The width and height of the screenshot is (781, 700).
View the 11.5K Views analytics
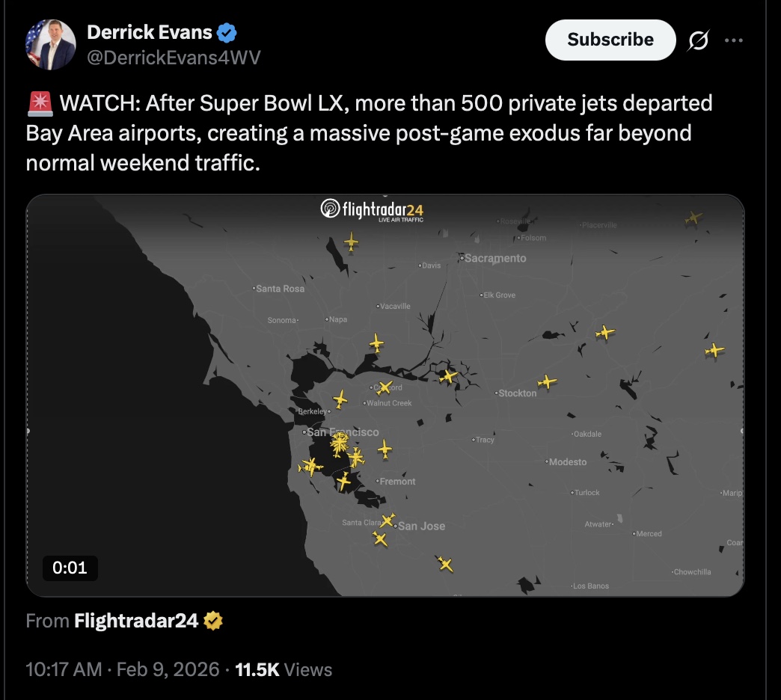click(283, 669)
